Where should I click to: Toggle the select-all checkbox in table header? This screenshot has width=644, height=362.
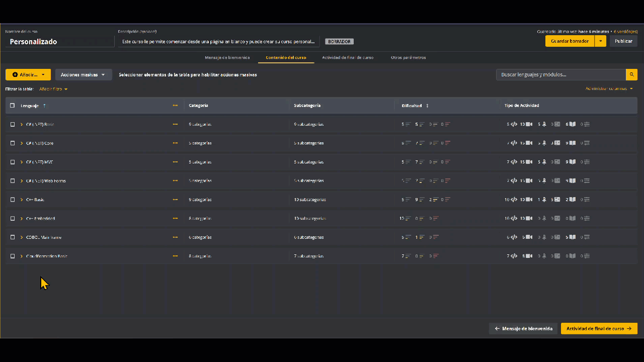click(13, 106)
